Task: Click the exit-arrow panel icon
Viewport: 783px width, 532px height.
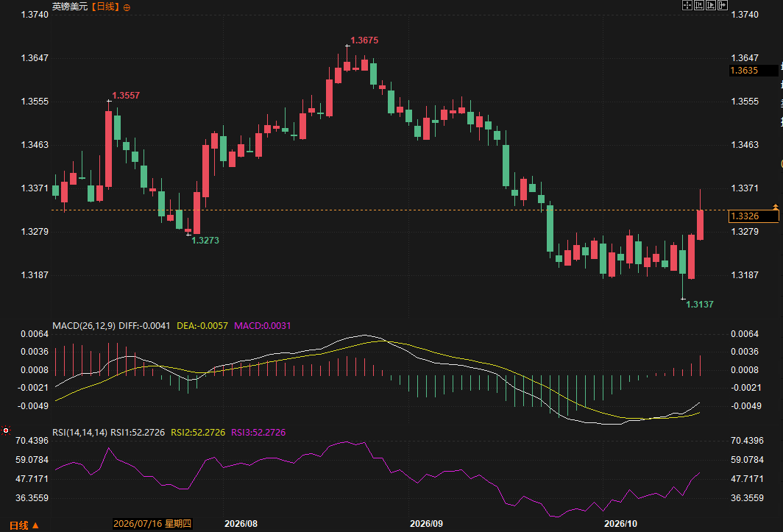Action: point(722,5)
